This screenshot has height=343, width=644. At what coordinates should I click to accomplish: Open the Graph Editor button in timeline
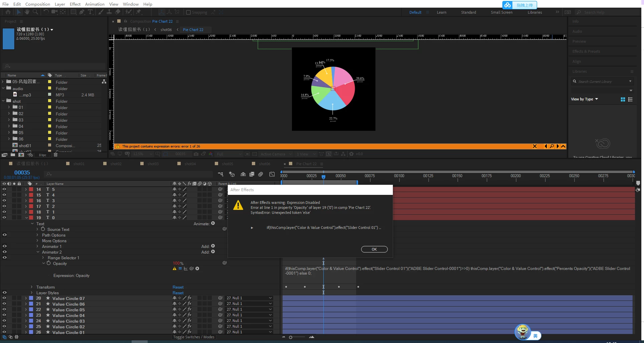[272, 174]
